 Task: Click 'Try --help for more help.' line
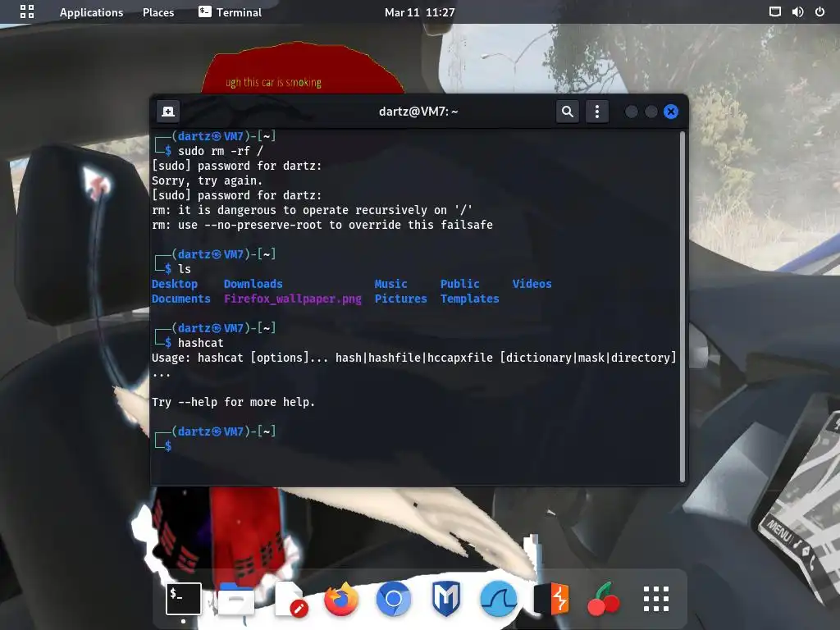tap(233, 402)
